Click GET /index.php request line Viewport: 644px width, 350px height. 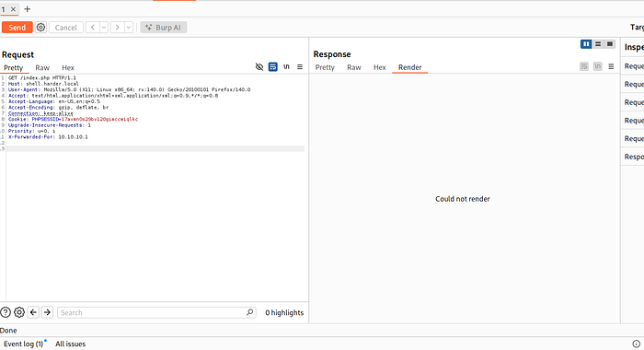pyautogui.click(x=42, y=77)
